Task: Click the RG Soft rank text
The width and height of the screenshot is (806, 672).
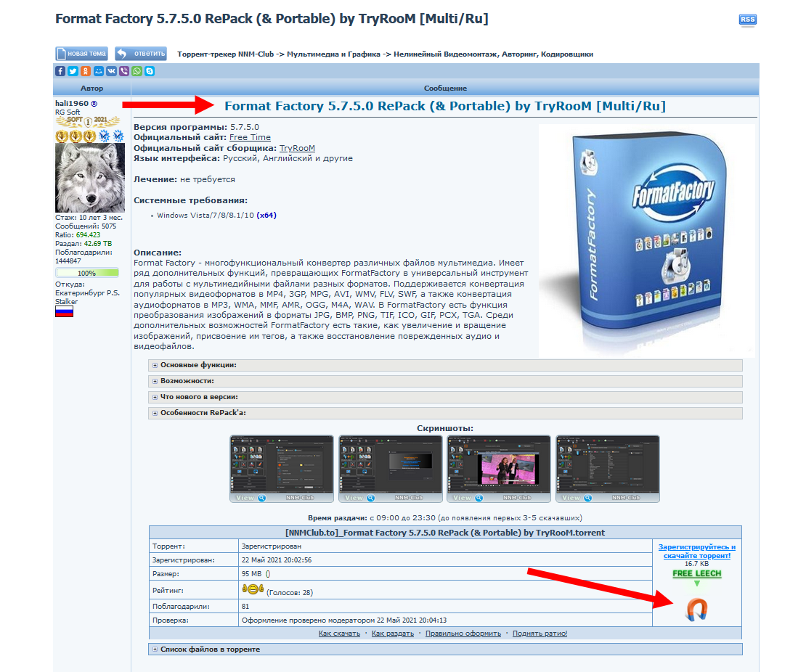Action: [x=68, y=112]
